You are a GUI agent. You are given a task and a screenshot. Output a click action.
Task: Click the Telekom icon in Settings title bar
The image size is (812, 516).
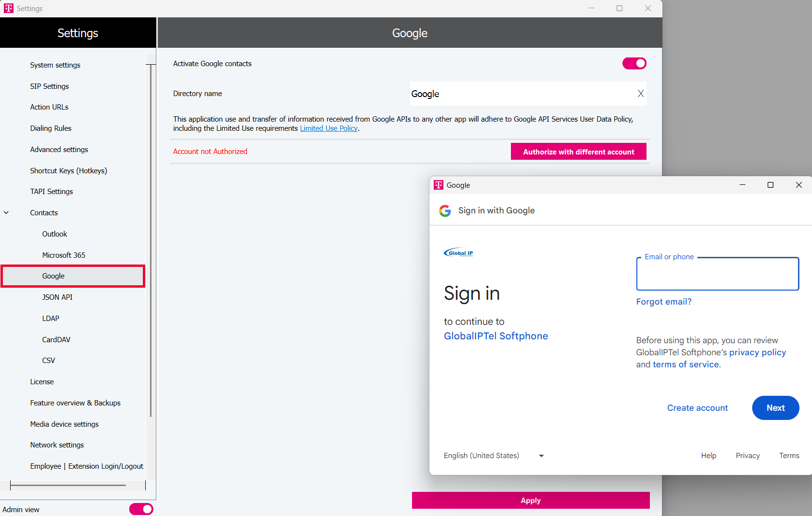[9, 8]
